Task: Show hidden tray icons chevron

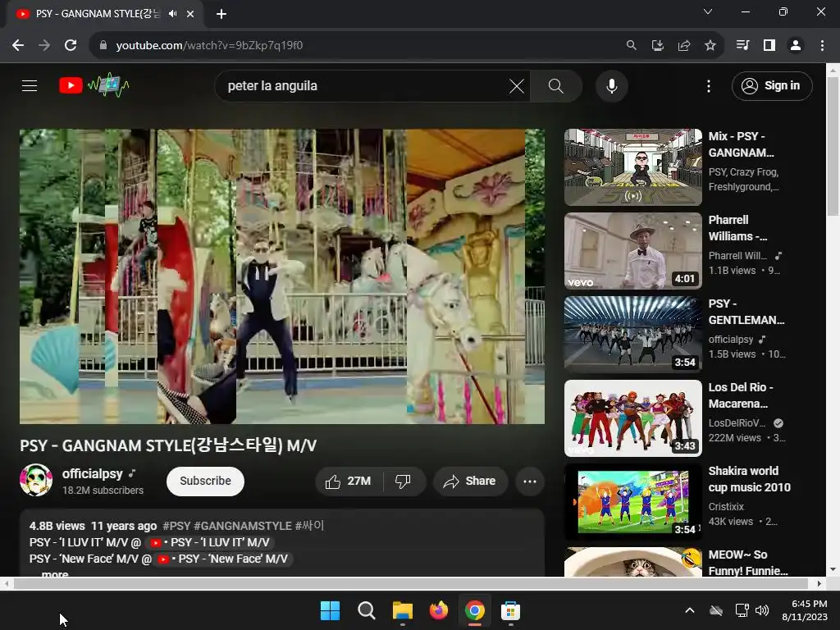Action: pos(690,610)
